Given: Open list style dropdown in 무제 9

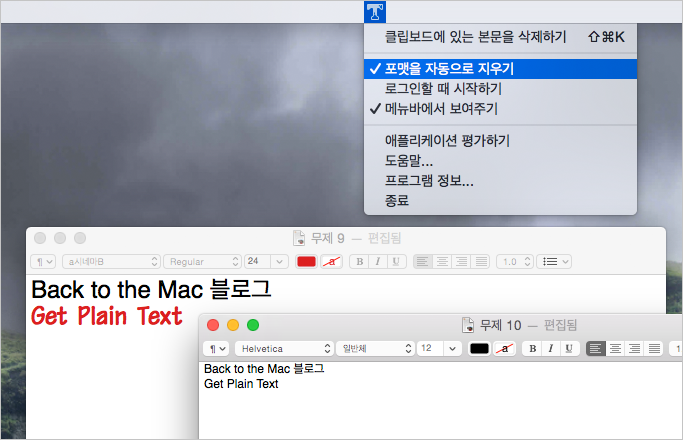Looking at the screenshot, I should [x=554, y=261].
